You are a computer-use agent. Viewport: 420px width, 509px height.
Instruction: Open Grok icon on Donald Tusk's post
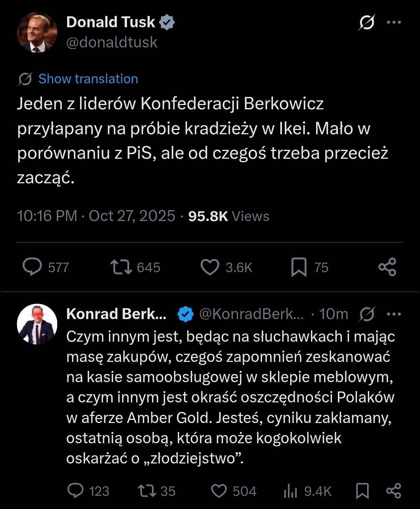click(x=367, y=23)
